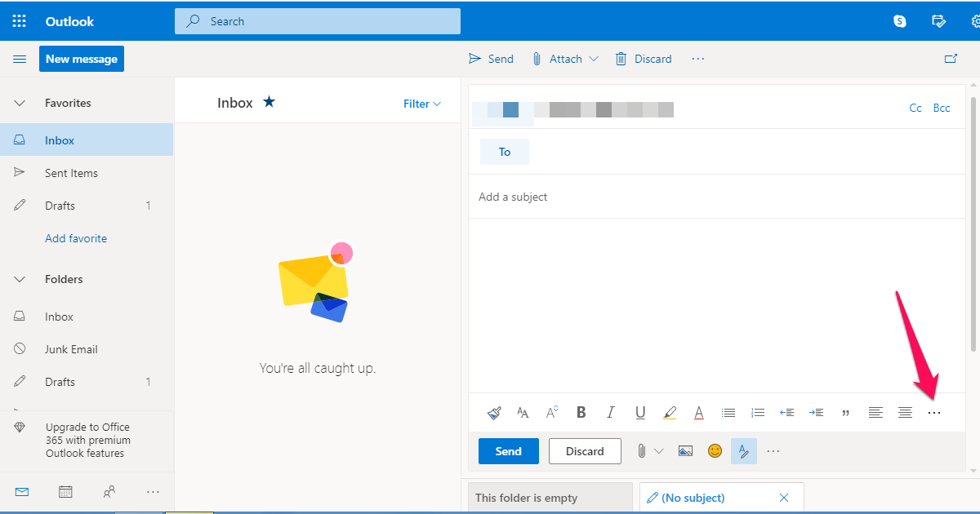
Task: Click the Add a subject field
Action: [717, 197]
